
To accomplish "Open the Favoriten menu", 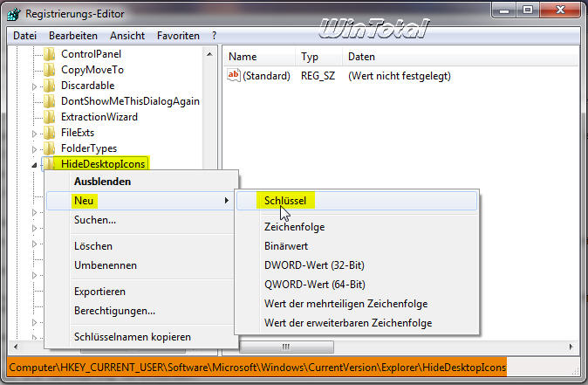I will pyautogui.click(x=178, y=36).
